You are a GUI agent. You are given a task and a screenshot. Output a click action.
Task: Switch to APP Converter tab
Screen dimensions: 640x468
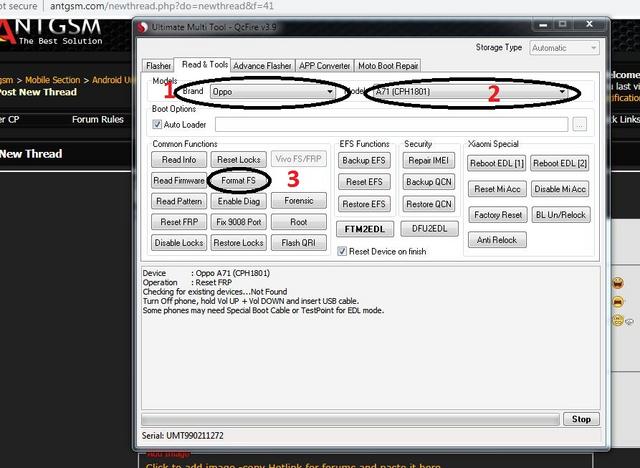(x=324, y=66)
